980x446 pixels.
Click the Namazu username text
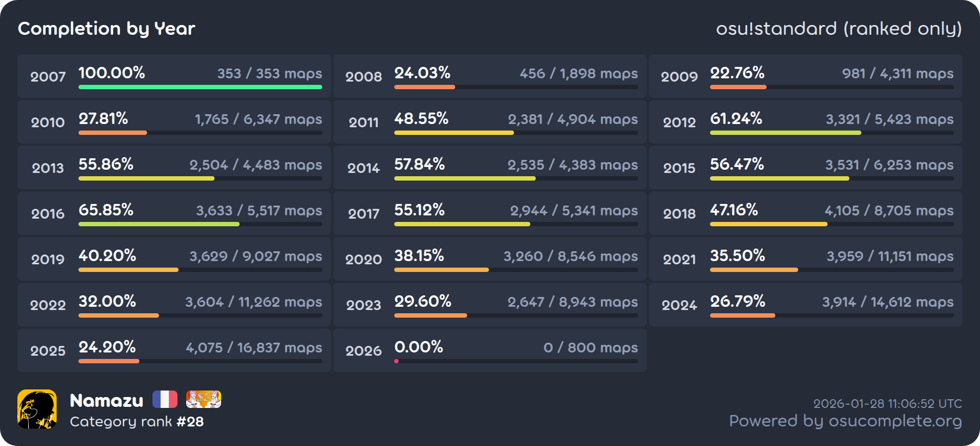click(x=107, y=400)
